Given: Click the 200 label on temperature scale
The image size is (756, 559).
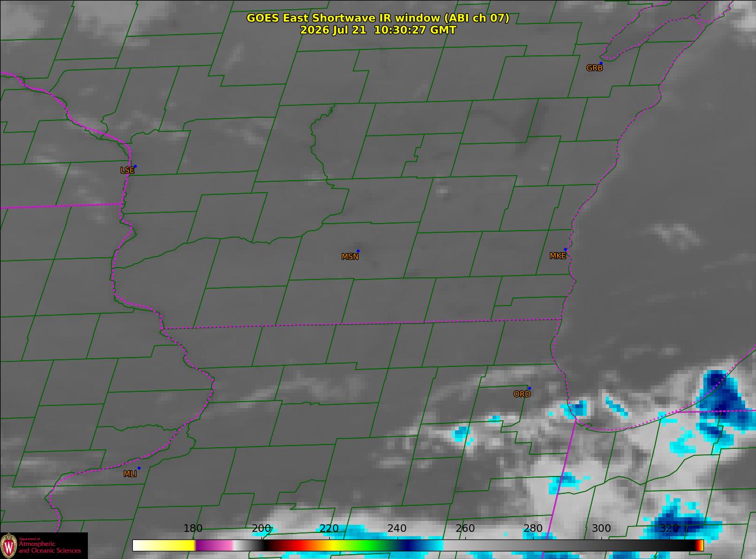Looking at the screenshot, I should click(x=261, y=528).
